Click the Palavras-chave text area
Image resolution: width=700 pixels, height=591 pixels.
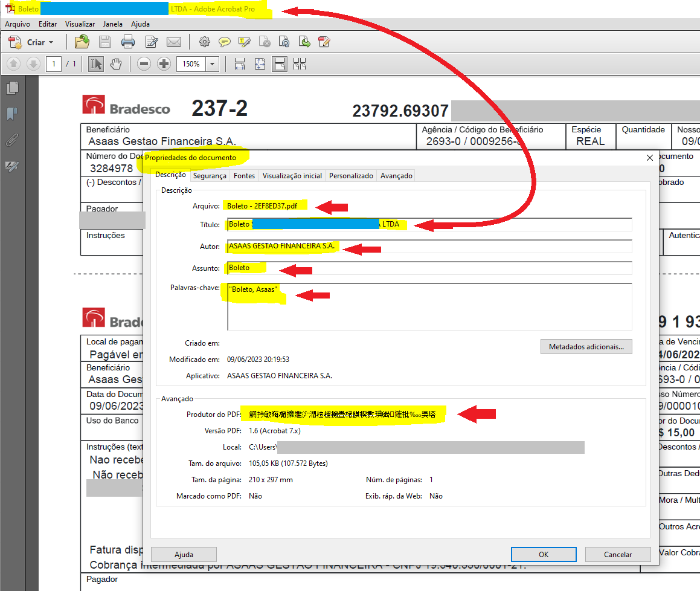tap(429, 307)
